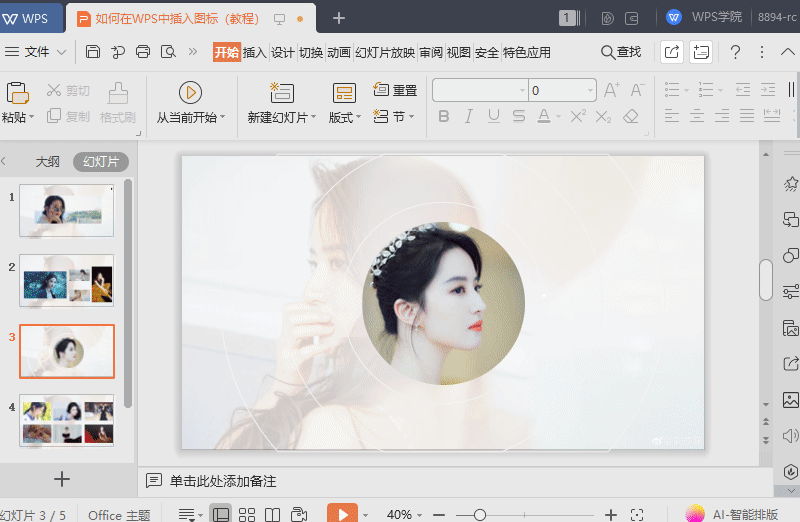Toggle center text alignment
This screenshot has width=800, height=522.
click(697, 116)
